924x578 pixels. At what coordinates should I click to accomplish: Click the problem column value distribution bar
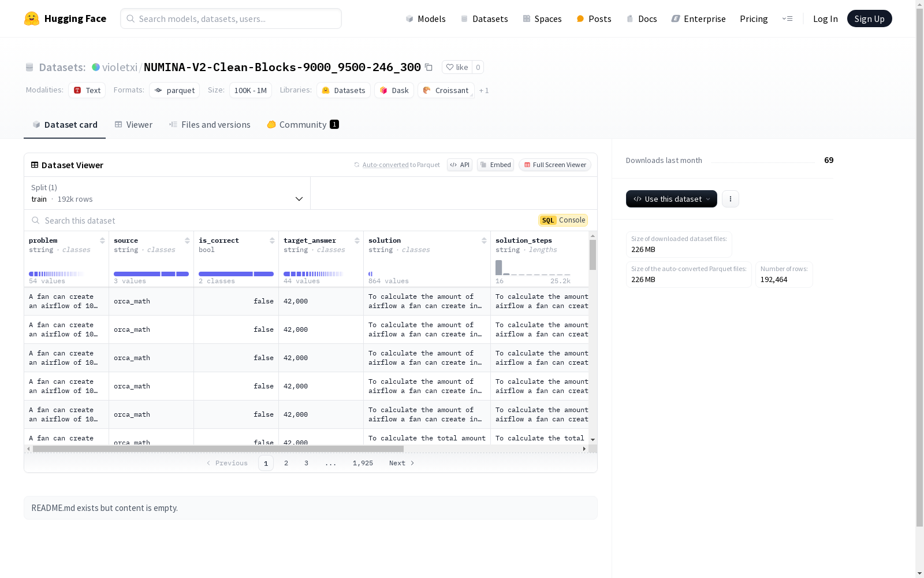[x=56, y=274]
